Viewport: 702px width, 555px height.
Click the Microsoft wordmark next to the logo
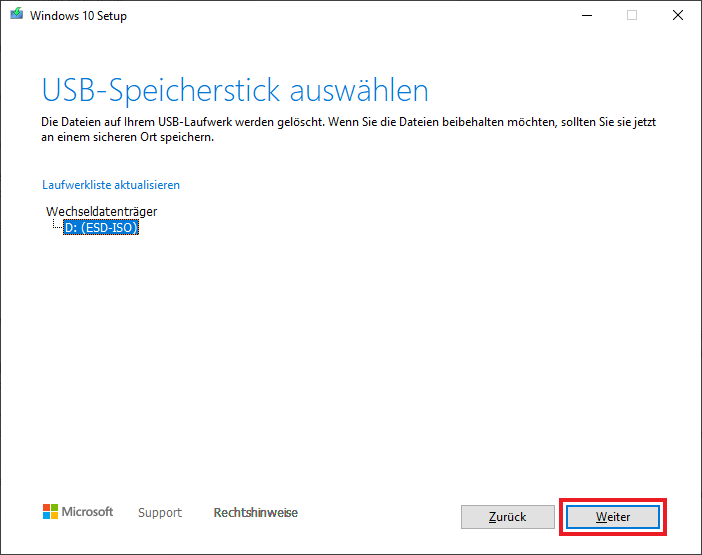tap(87, 512)
